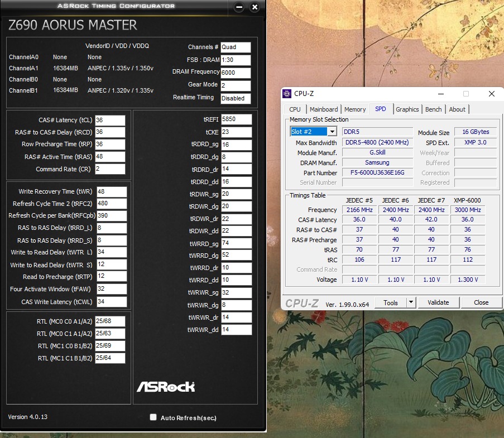The height and width of the screenshot is (438, 504).
Task: Click the Gear Mode value field
Action: coord(236,85)
